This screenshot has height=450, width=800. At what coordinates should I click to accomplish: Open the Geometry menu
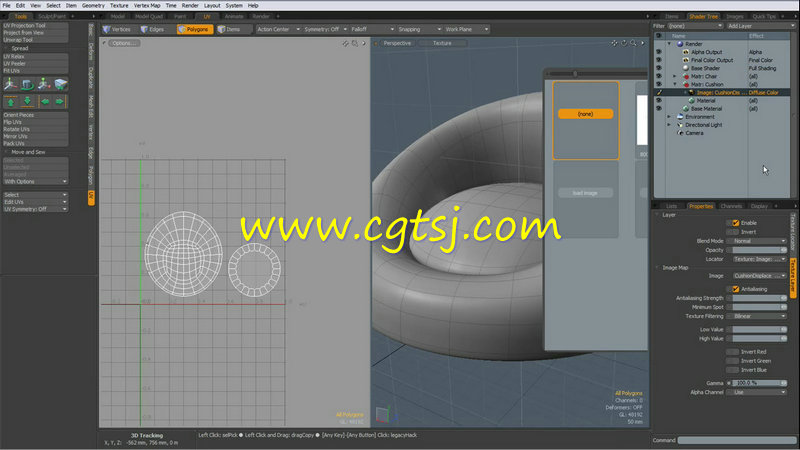click(93, 6)
